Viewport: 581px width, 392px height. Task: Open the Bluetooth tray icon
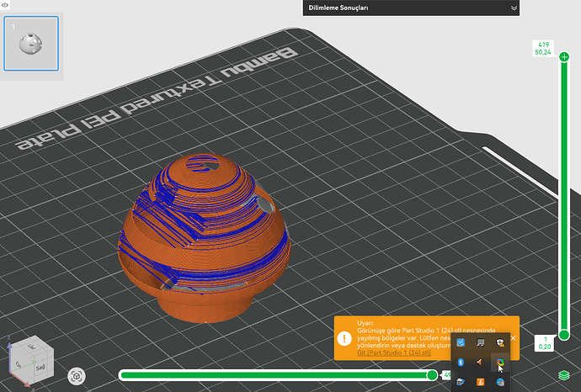461,362
